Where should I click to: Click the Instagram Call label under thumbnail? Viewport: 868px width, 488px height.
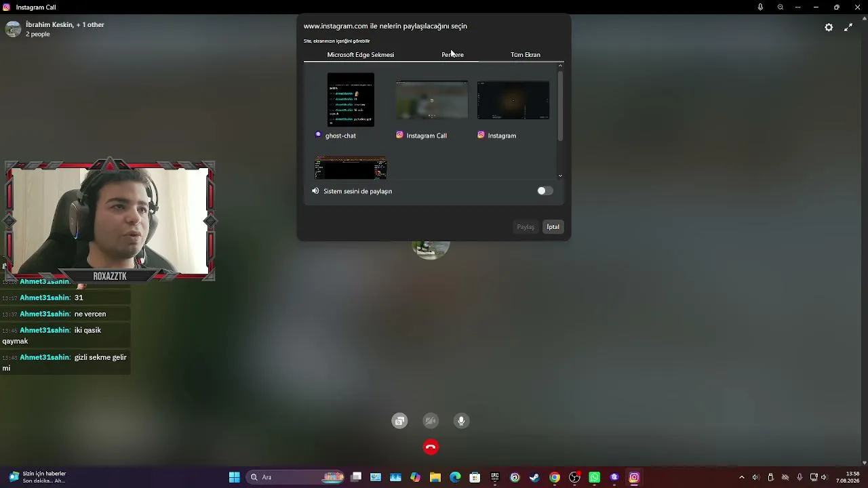427,136
